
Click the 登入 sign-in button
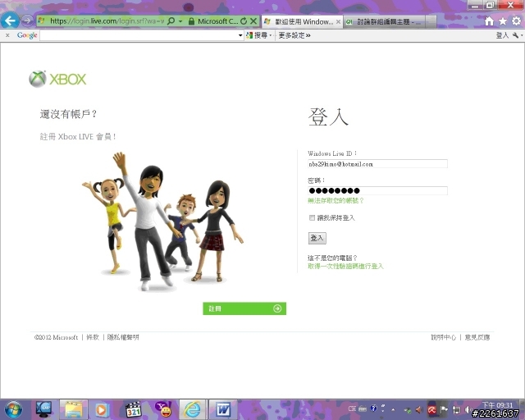click(317, 238)
